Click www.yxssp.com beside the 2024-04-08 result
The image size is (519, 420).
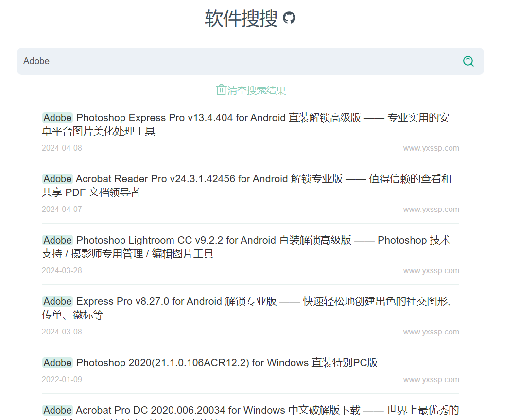[431, 148]
